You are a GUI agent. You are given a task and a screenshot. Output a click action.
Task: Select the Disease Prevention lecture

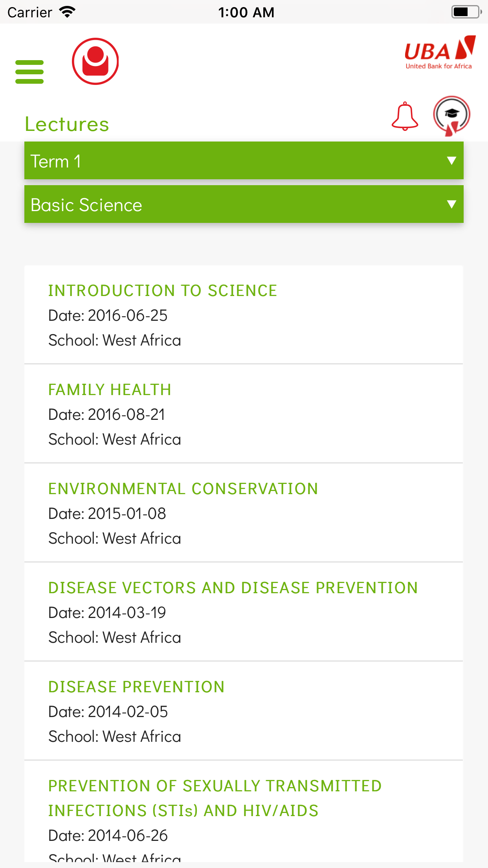click(136, 687)
